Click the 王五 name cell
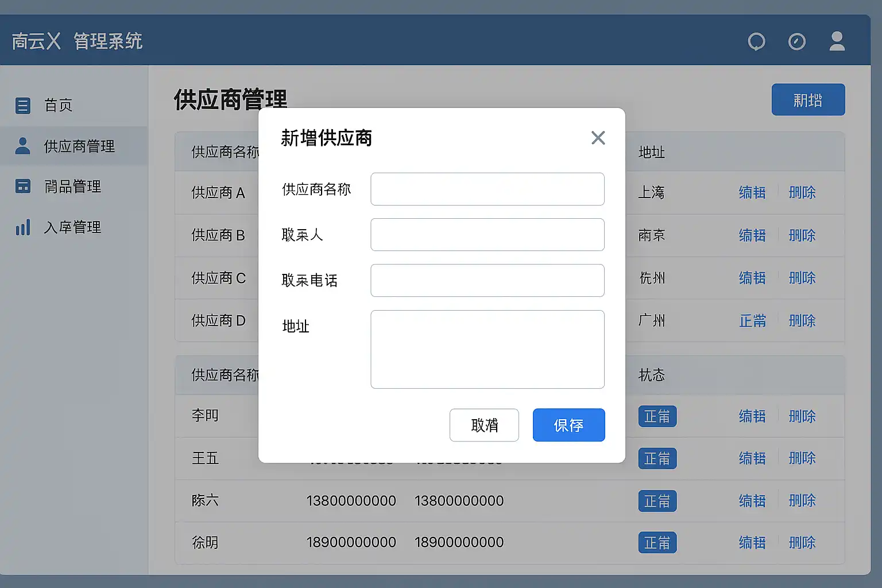 [205, 458]
